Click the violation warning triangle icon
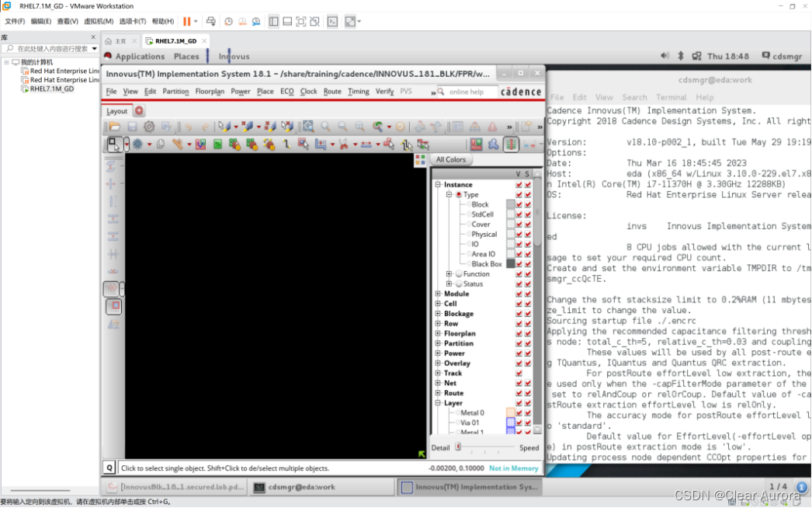The height and width of the screenshot is (508, 812). (492, 127)
